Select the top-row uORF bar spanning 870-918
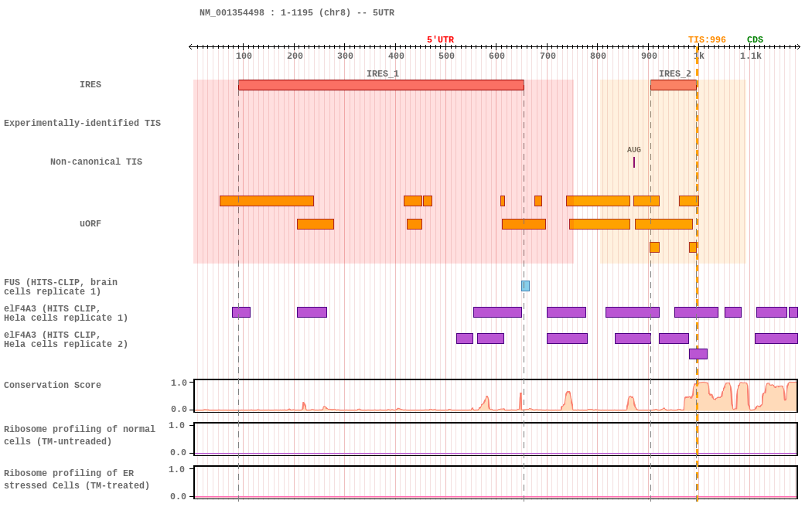Screen dimensions: 812x507 point(647,201)
